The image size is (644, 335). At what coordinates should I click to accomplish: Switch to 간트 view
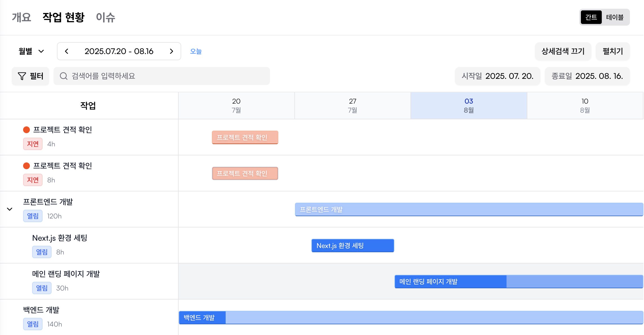tap(591, 17)
